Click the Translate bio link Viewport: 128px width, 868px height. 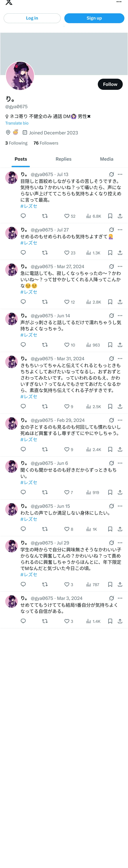tap(17, 123)
